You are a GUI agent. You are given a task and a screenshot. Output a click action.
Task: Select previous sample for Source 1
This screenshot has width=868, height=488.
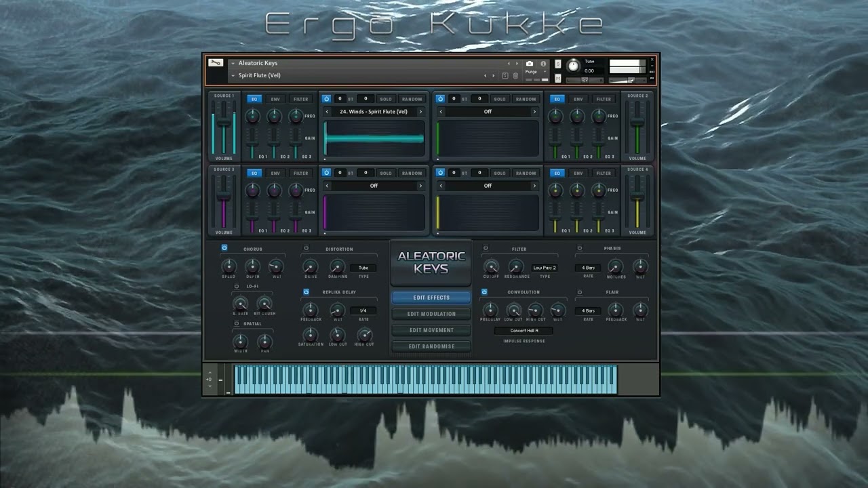click(328, 111)
